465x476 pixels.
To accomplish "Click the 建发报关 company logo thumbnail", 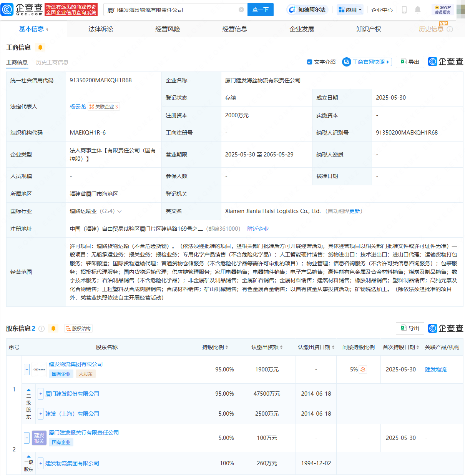I will [39, 438].
